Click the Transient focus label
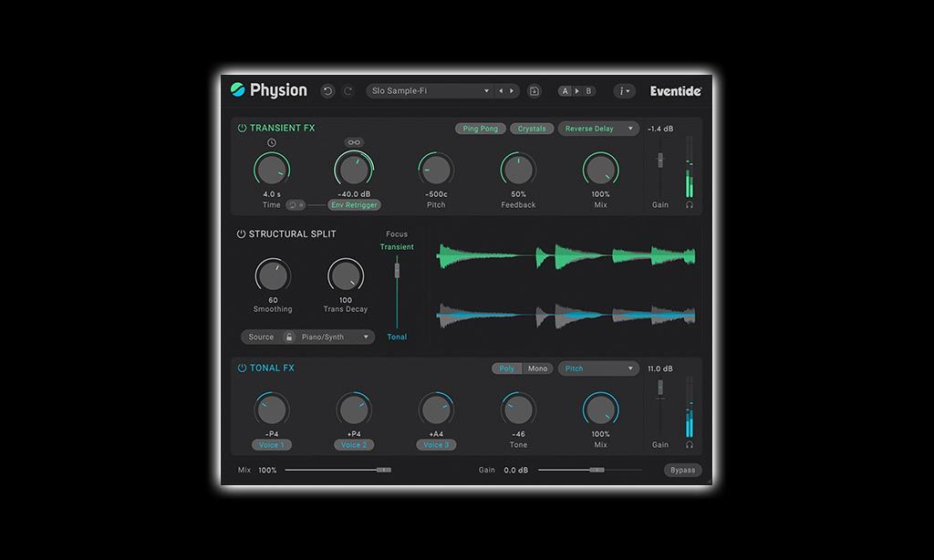Image resolution: width=934 pixels, height=560 pixels. tap(397, 247)
